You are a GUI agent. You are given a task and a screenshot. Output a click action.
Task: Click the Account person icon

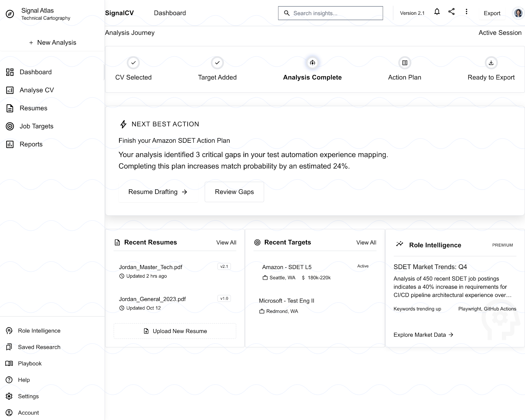(x=9, y=413)
